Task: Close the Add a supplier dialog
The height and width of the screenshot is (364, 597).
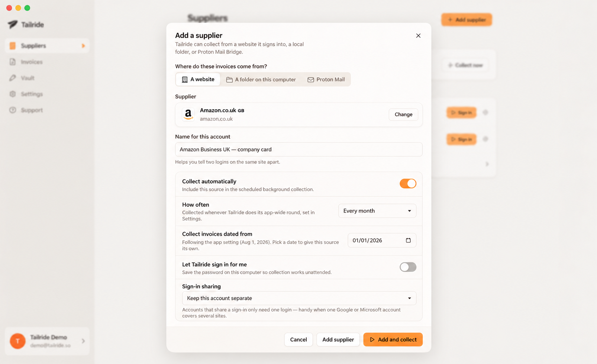Action: (x=418, y=36)
